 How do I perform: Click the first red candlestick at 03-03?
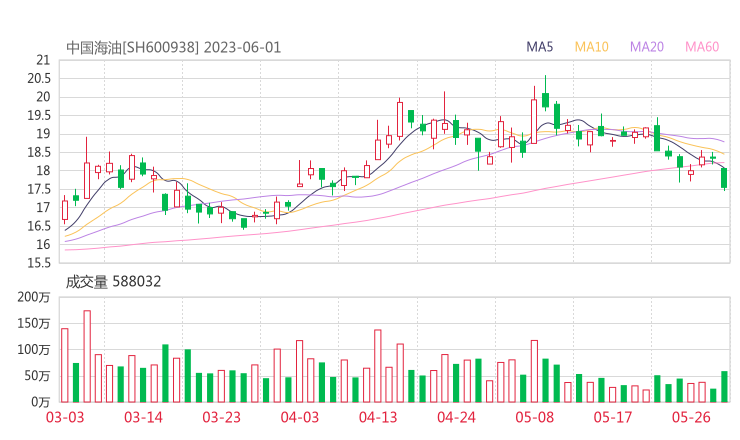coord(65,210)
